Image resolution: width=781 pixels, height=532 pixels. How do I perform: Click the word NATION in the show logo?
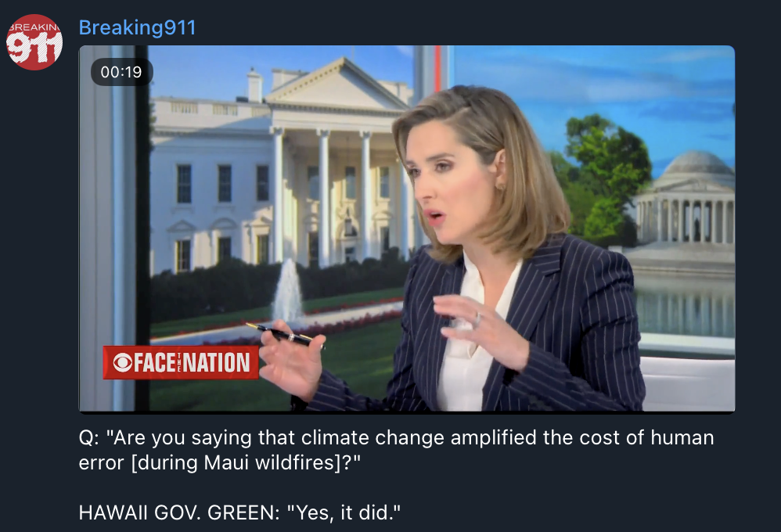[216, 363]
